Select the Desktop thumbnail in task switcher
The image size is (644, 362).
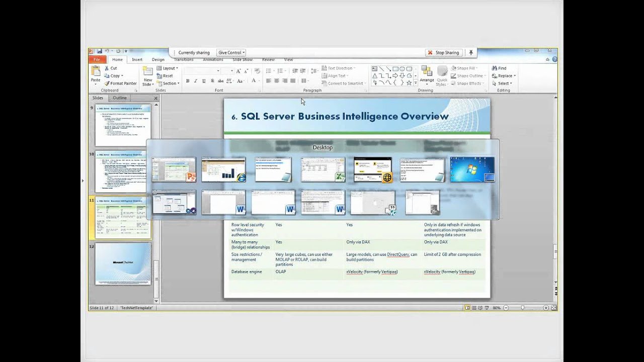coord(472,169)
